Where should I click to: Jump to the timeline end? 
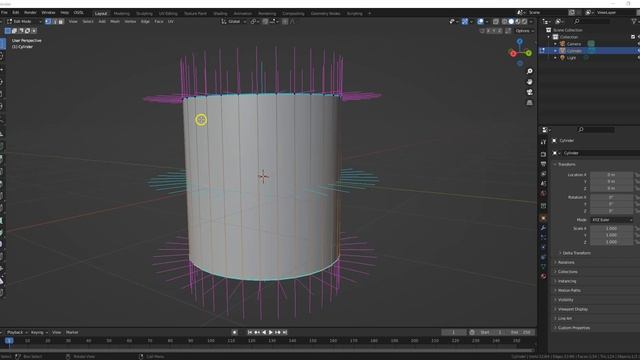point(285,332)
